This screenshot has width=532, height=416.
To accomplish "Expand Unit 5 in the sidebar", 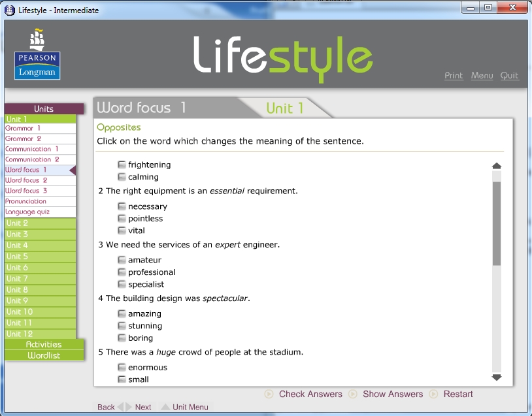I will (40, 257).
